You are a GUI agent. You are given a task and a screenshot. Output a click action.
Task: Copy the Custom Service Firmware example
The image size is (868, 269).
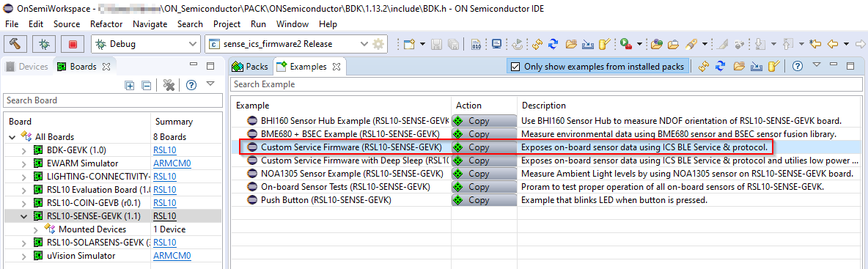(485, 147)
